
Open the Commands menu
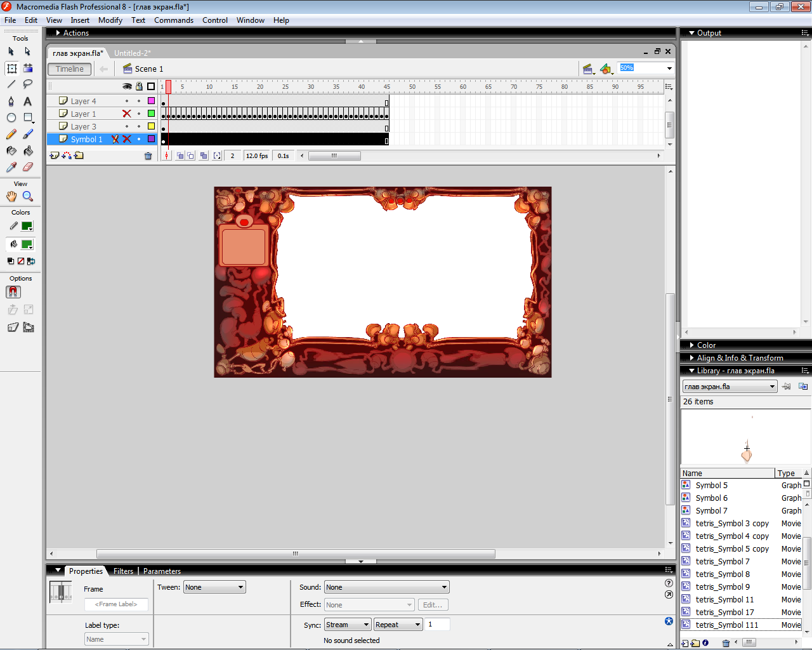coord(174,20)
